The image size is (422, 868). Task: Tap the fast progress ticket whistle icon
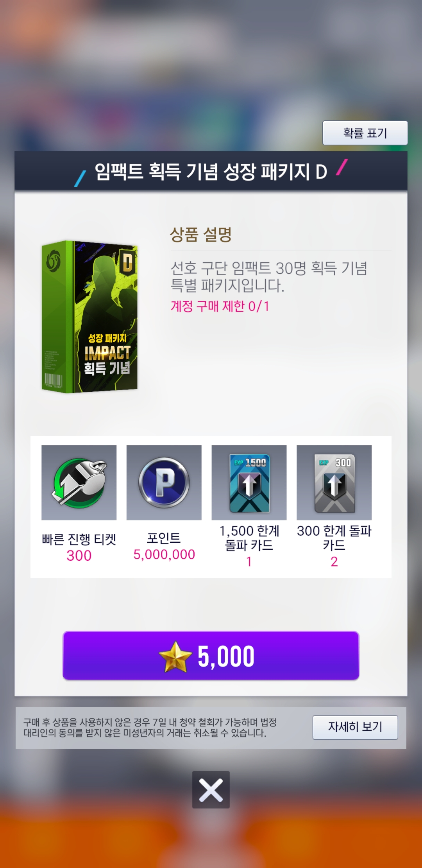(x=79, y=482)
